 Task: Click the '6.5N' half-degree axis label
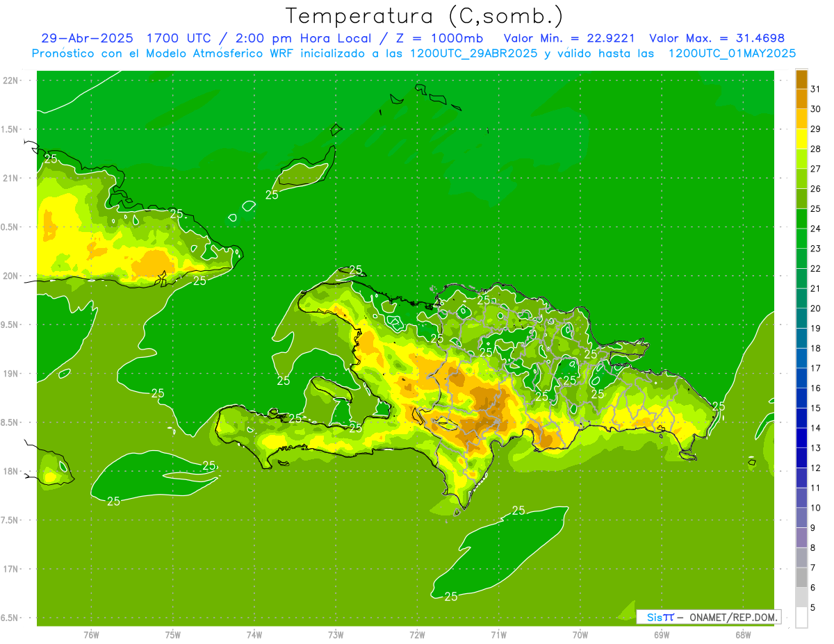[x=10, y=618]
